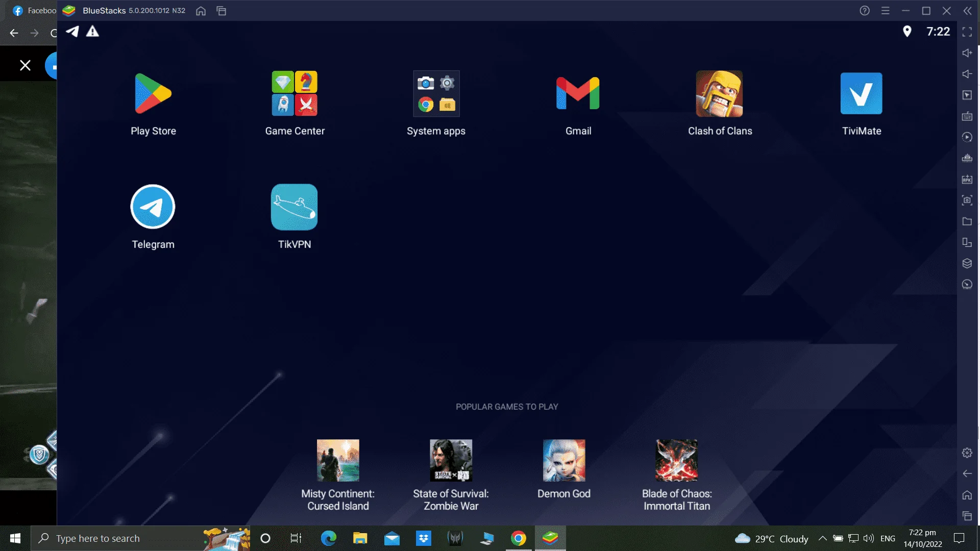Viewport: 980px width, 551px height.
Task: Click the Android back arrow in sidebar
Action: click(967, 474)
